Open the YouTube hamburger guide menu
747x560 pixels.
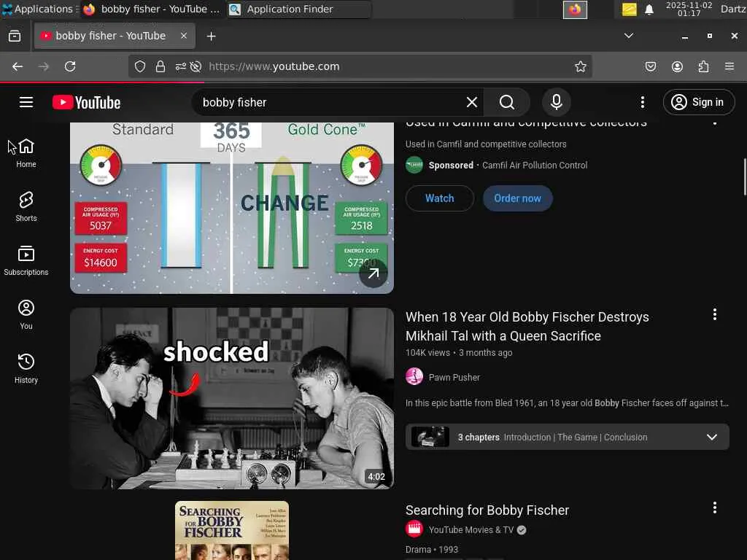coord(26,102)
